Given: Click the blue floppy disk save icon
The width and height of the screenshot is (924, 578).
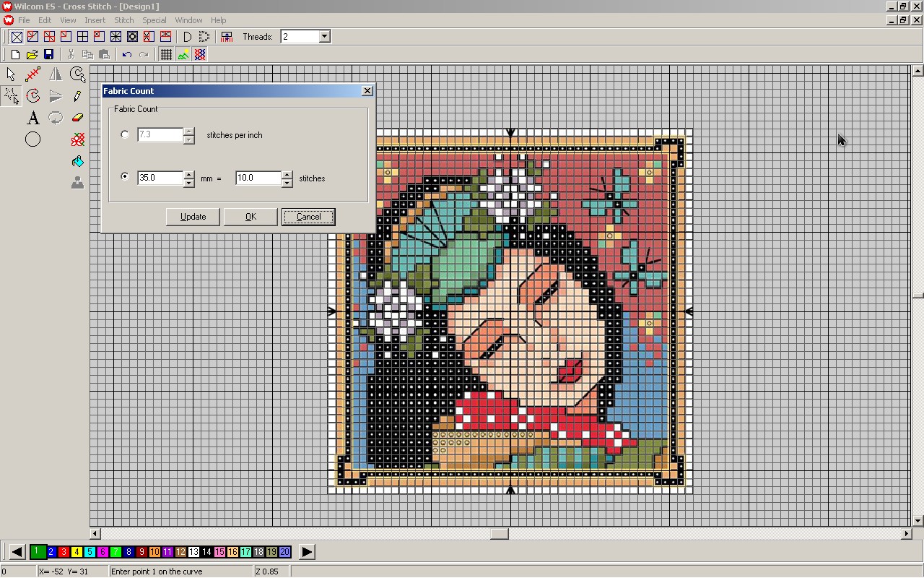Looking at the screenshot, I should (49, 55).
